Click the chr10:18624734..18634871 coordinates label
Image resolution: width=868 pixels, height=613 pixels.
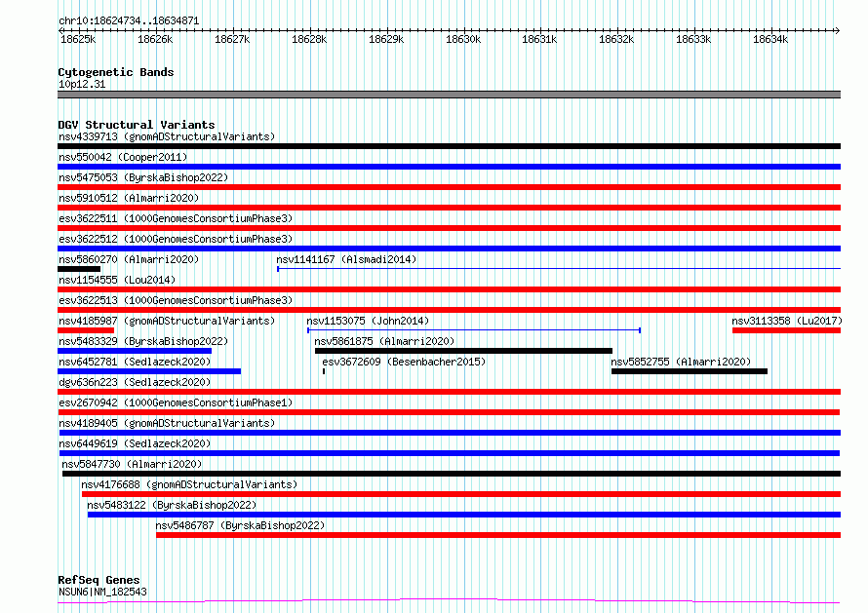129,20
